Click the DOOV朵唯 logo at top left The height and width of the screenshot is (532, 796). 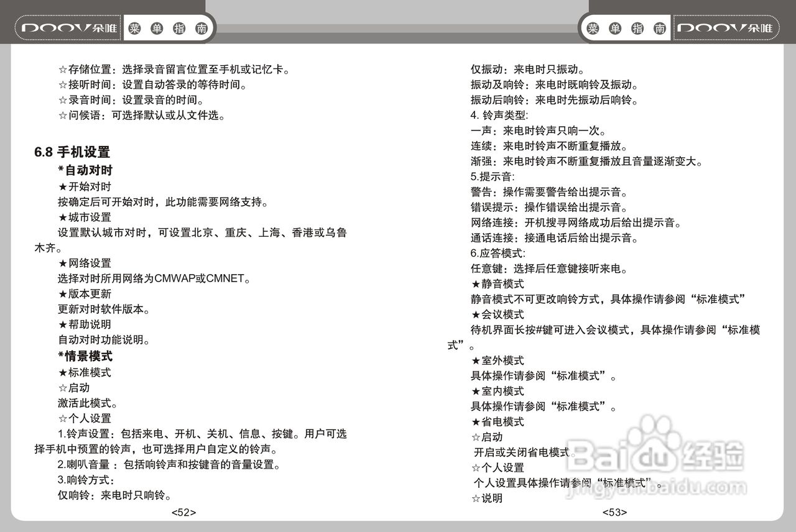pyautogui.click(x=67, y=27)
